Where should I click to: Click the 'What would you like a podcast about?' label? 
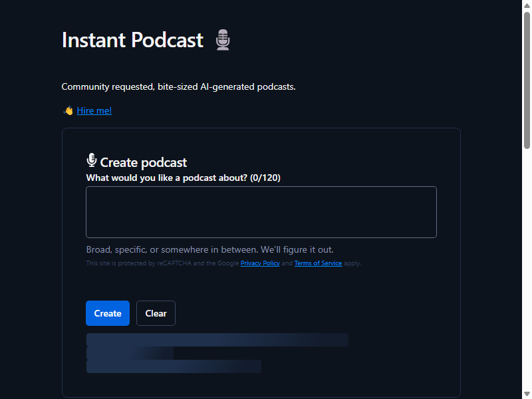(x=184, y=178)
